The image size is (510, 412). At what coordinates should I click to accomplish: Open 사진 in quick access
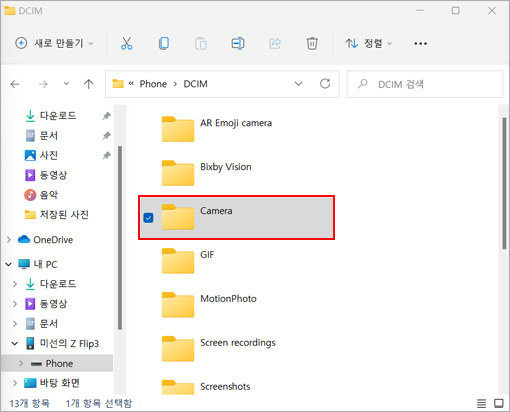(x=49, y=155)
